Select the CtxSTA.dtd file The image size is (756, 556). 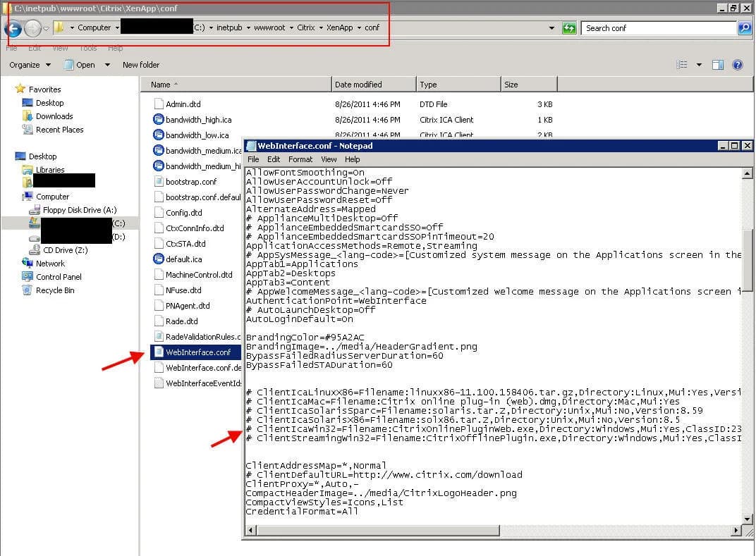click(185, 243)
